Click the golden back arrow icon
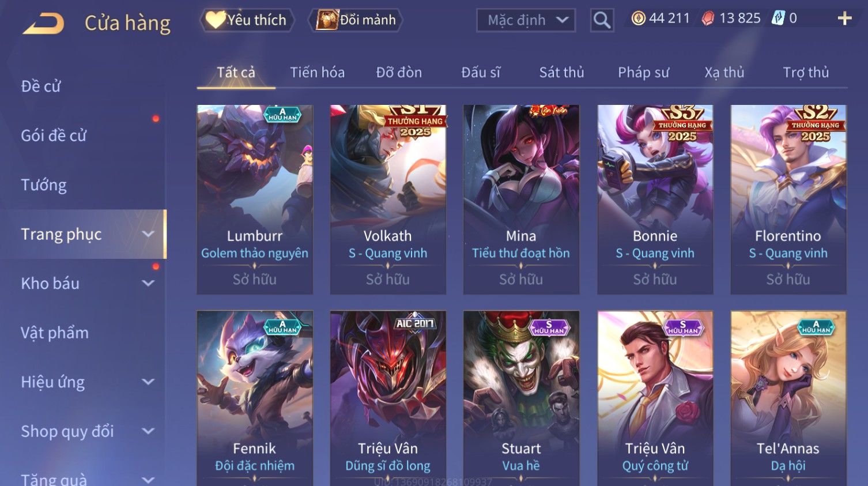 pos(43,24)
